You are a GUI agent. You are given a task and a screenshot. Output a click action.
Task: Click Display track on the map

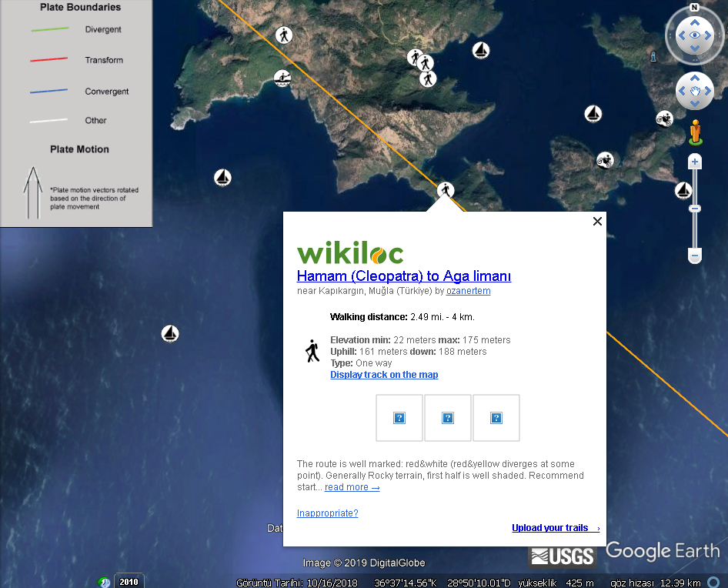click(x=384, y=374)
